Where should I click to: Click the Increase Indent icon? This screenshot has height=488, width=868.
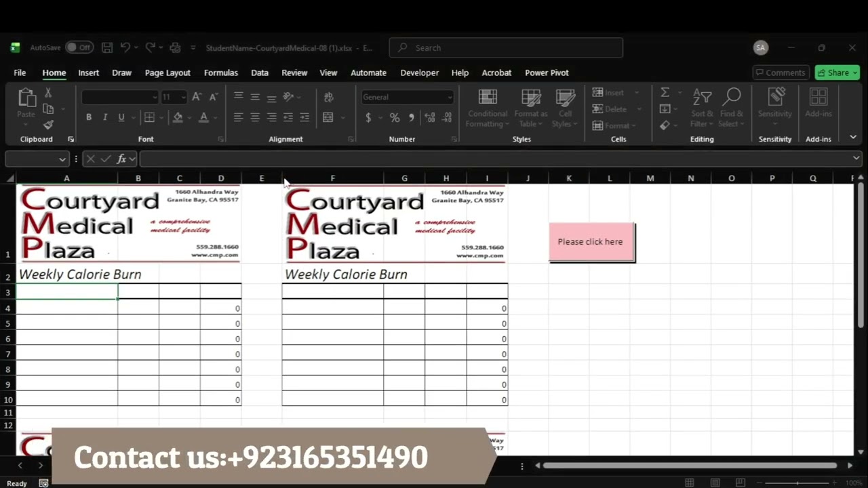click(304, 117)
